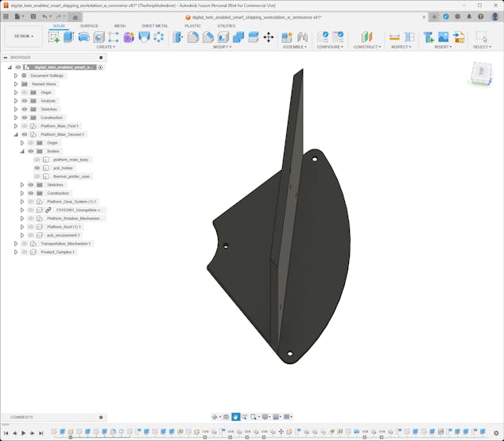The image size is (504, 441).
Task: Click the Undo arrow icon
Action: (x=45, y=16)
